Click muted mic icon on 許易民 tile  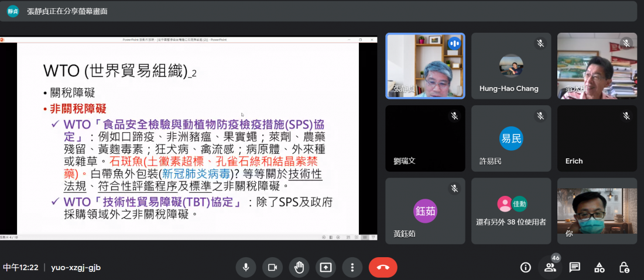540,116
